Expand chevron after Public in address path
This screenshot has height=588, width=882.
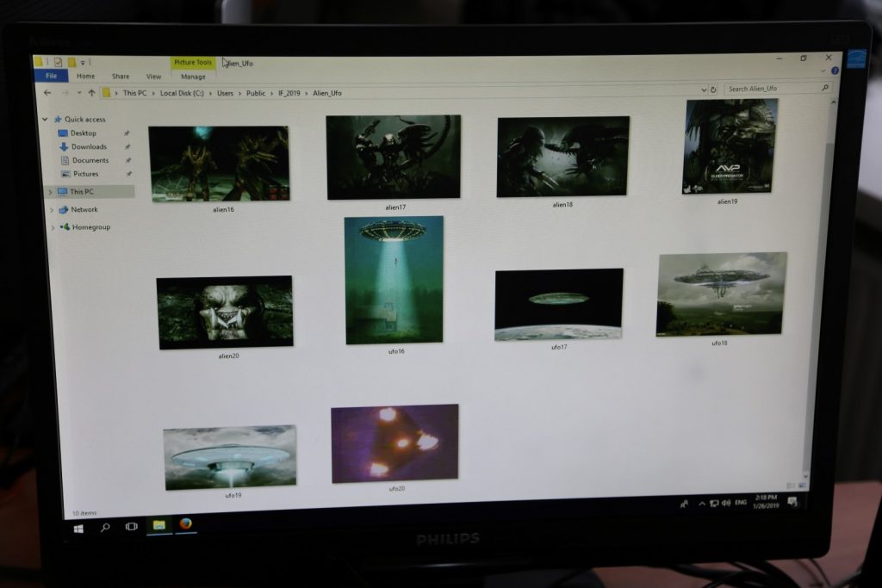click(272, 93)
